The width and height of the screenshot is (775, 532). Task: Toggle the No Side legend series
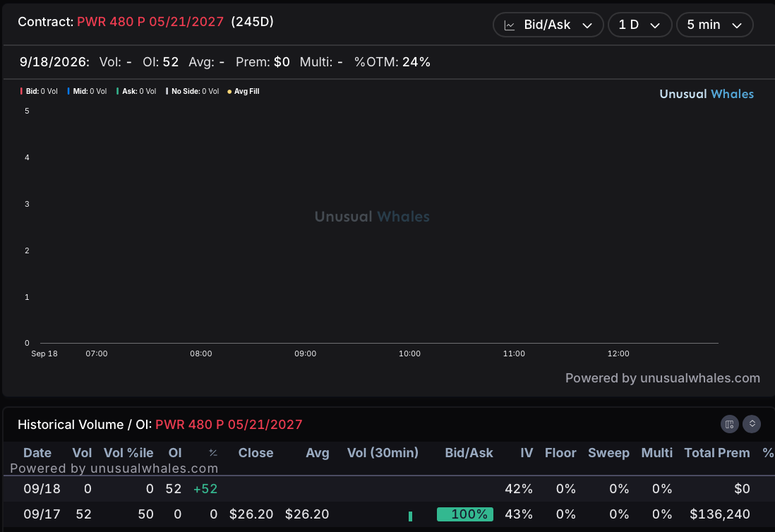tap(192, 92)
